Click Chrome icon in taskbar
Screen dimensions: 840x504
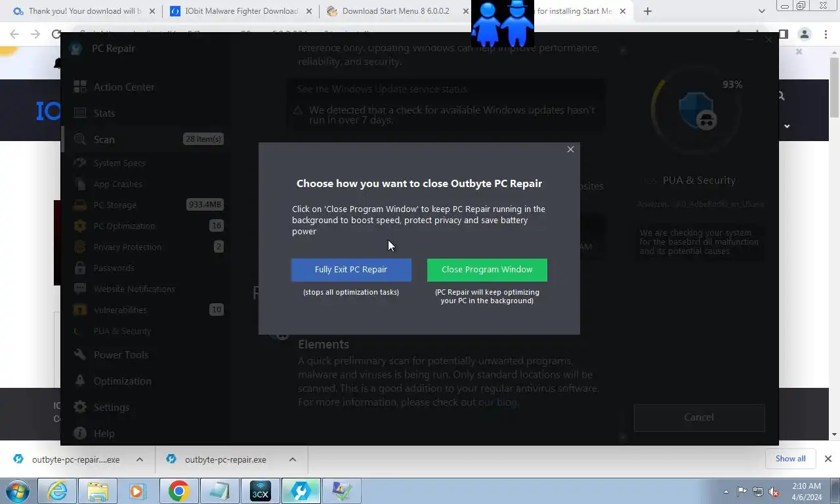pos(178,491)
